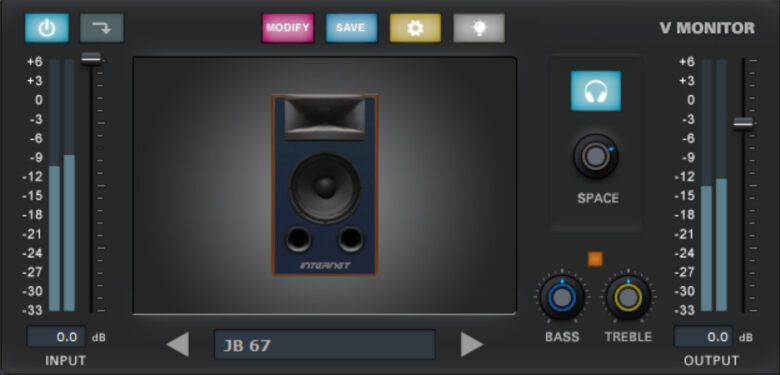Click the routing arrow icon button
This screenshot has width=780, height=375.
pyautogui.click(x=102, y=28)
